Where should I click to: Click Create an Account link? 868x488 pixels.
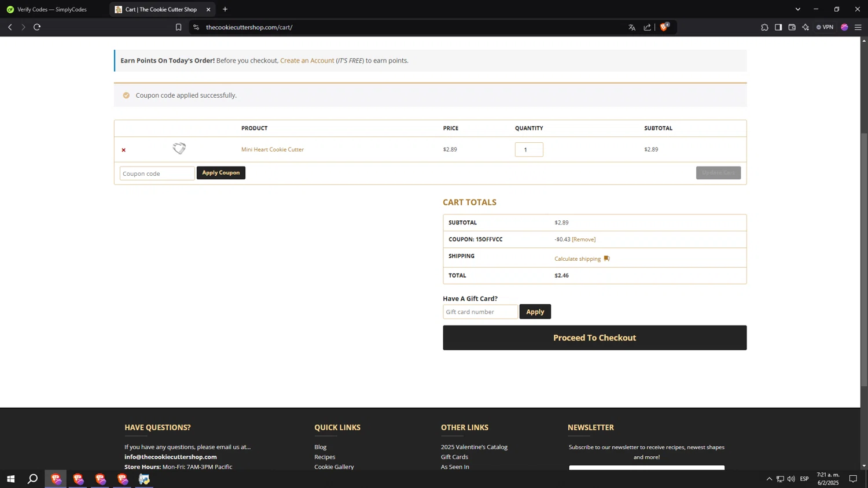click(x=307, y=61)
